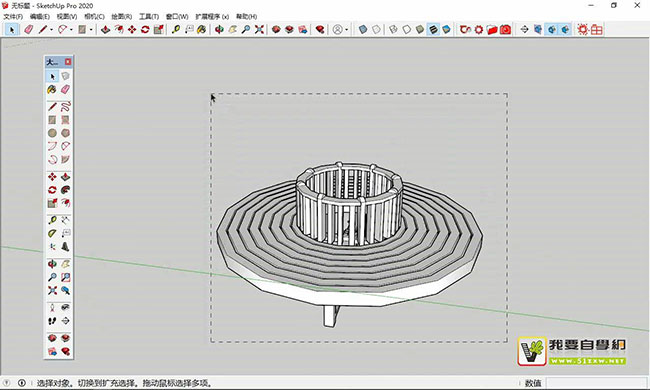The image size is (650, 390).
Task: Click the 3D Warehouse icon in top toolbar
Action: [276, 29]
